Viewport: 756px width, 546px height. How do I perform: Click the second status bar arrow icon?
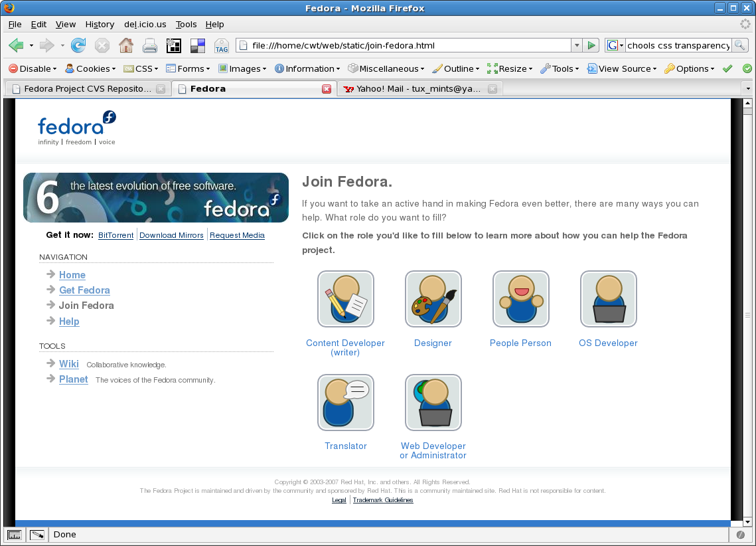click(37, 535)
